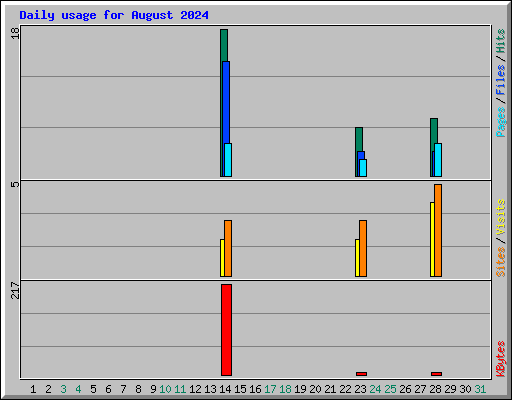The width and height of the screenshot is (512, 400).
Task: Click the red KBytes bar for day 28
Action: pyautogui.click(x=436, y=374)
